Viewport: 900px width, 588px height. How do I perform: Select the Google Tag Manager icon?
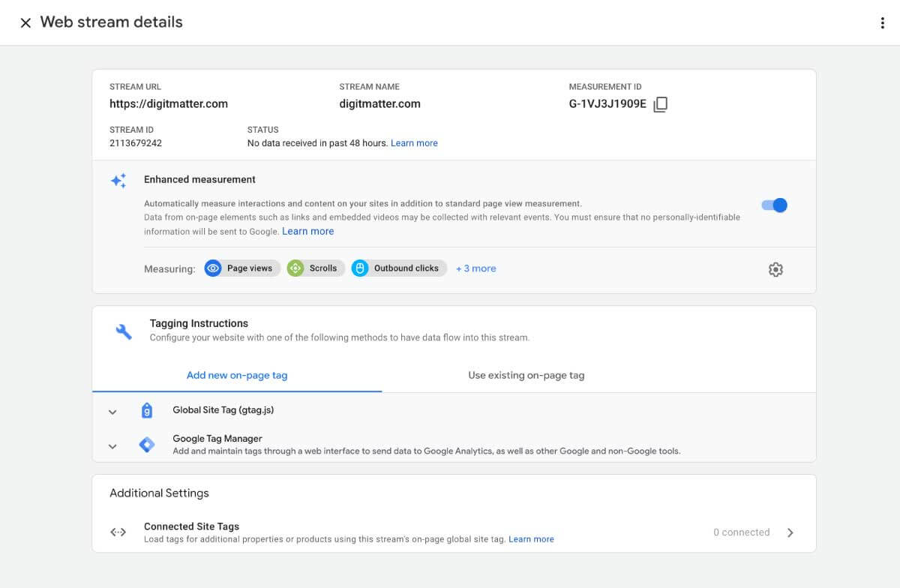pyautogui.click(x=147, y=445)
